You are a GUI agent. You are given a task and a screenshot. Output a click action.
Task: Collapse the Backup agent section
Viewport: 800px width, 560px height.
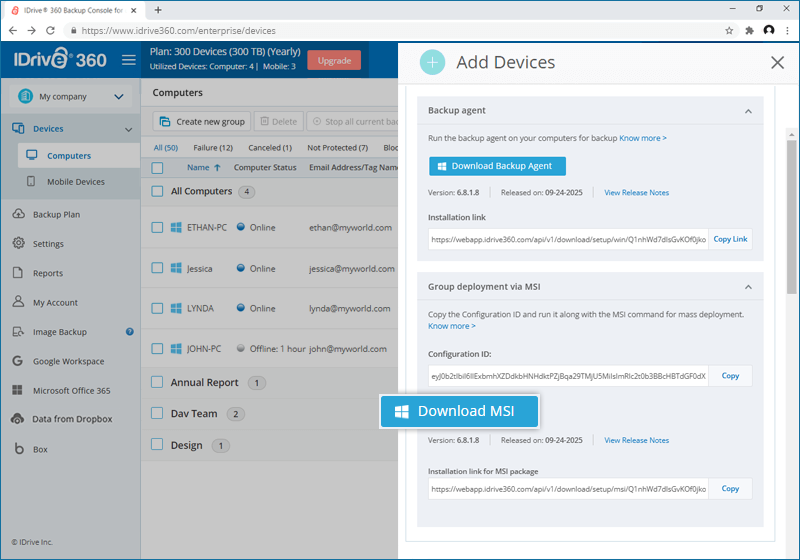tap(748, 111)
